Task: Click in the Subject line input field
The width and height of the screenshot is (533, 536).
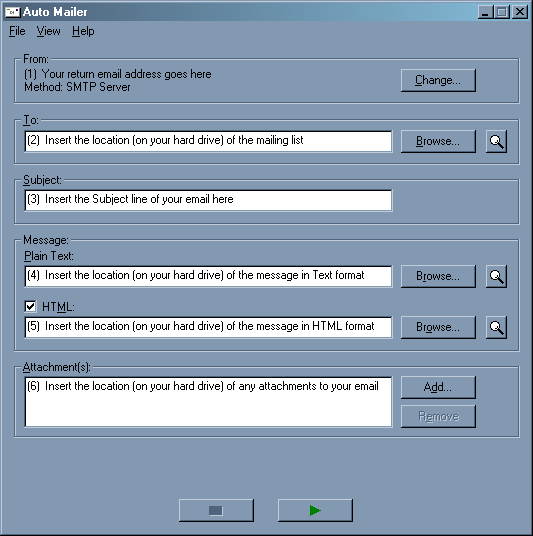Action: 208,200
